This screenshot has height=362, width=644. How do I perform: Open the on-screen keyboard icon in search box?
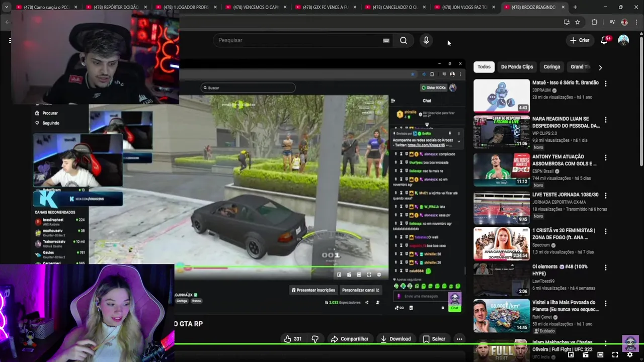click(x=386, y=40)
